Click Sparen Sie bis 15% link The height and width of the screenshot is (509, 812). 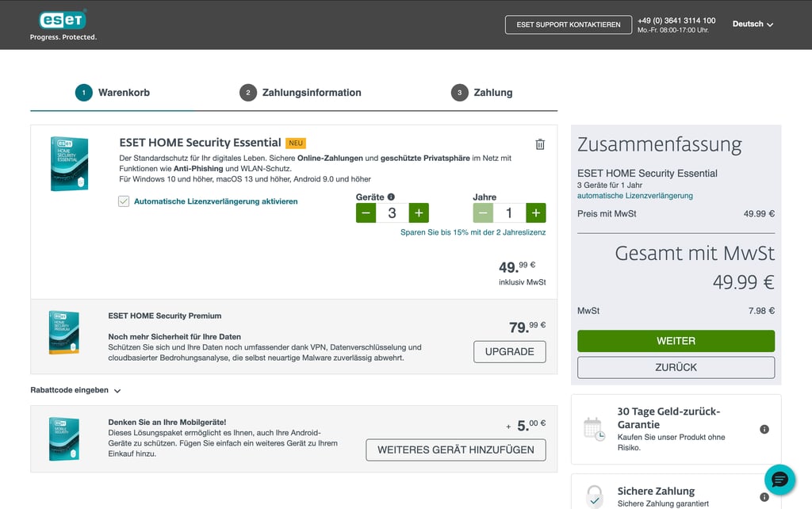click(473, 232)
